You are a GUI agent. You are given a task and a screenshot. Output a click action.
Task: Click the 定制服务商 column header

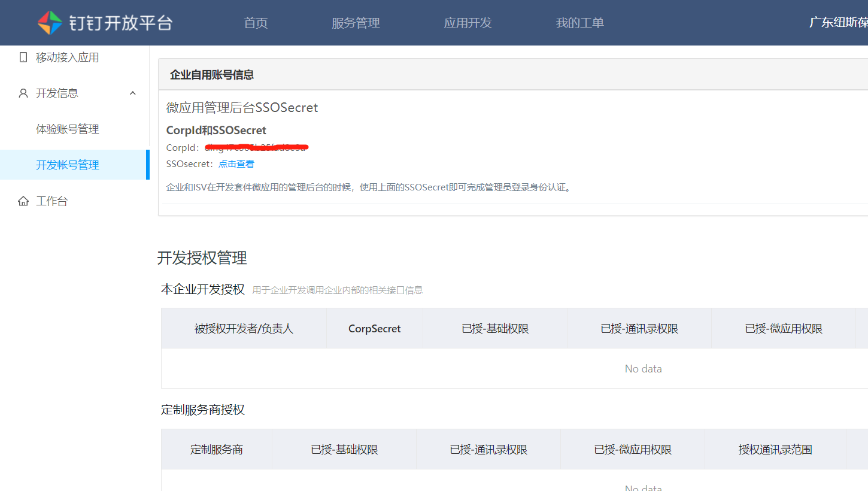click(x=217, y=450)
